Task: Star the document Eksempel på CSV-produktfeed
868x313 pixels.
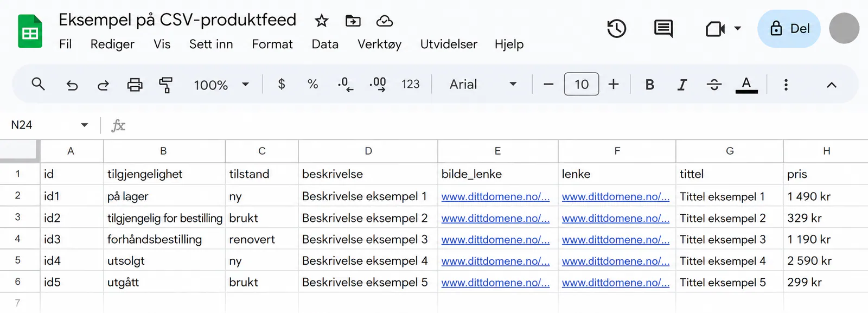Action: pos(322,21)
